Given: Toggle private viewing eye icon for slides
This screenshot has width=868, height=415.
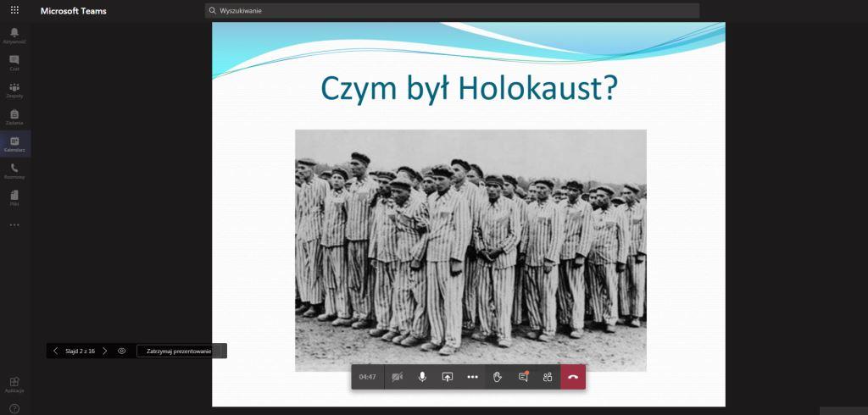Looking at the screenshot, I should (x=122, y=351).
